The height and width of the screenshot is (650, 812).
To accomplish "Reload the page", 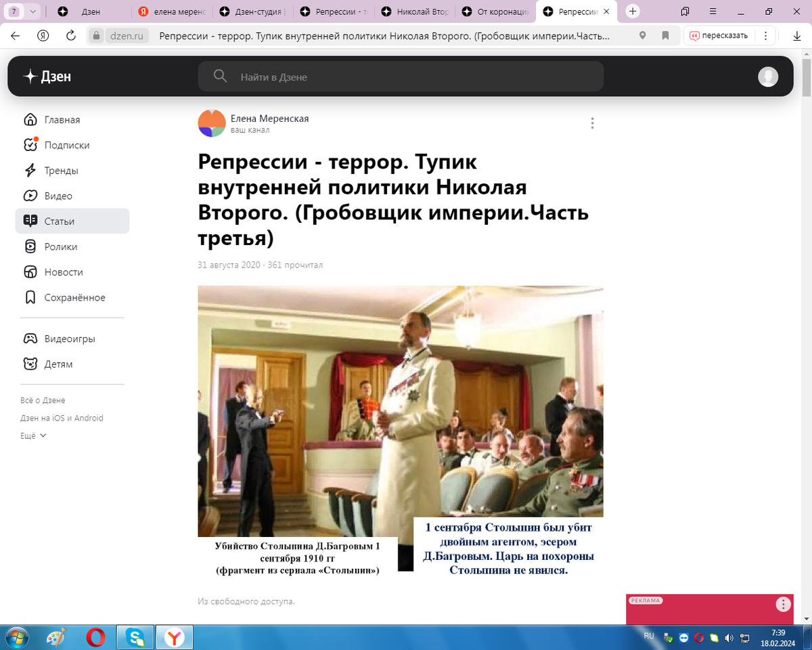I will pos(71,36).
